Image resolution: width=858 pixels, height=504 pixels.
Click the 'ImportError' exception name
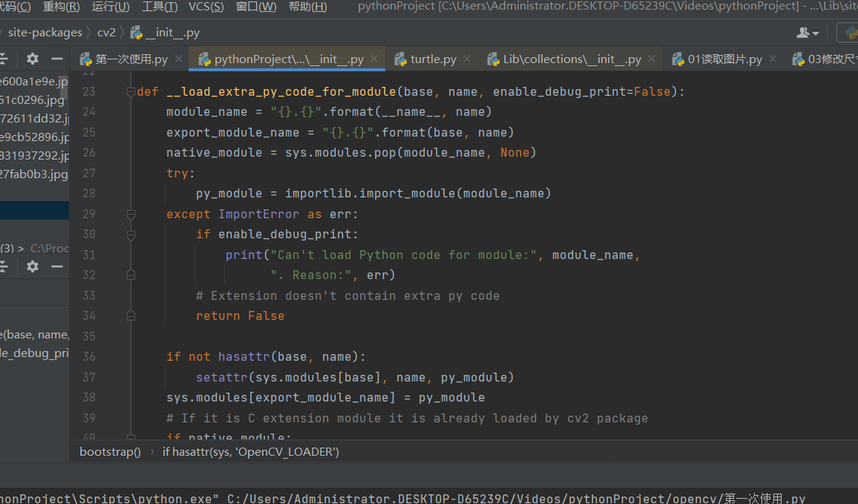(x=259, y=215)
